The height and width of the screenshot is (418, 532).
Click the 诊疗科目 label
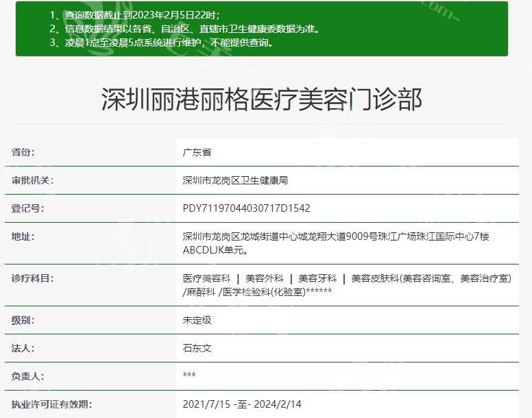tap(32, 278)
